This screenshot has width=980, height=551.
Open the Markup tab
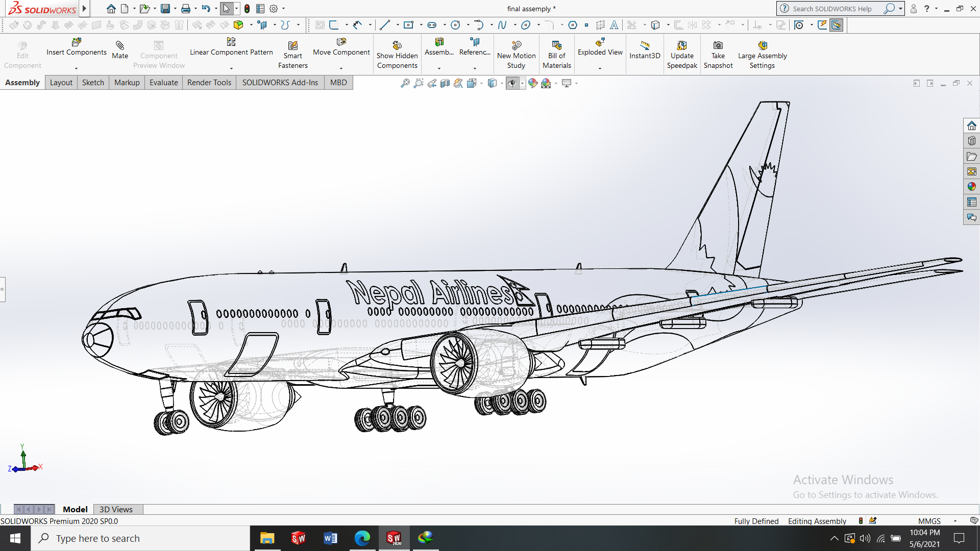pos(127,83)
